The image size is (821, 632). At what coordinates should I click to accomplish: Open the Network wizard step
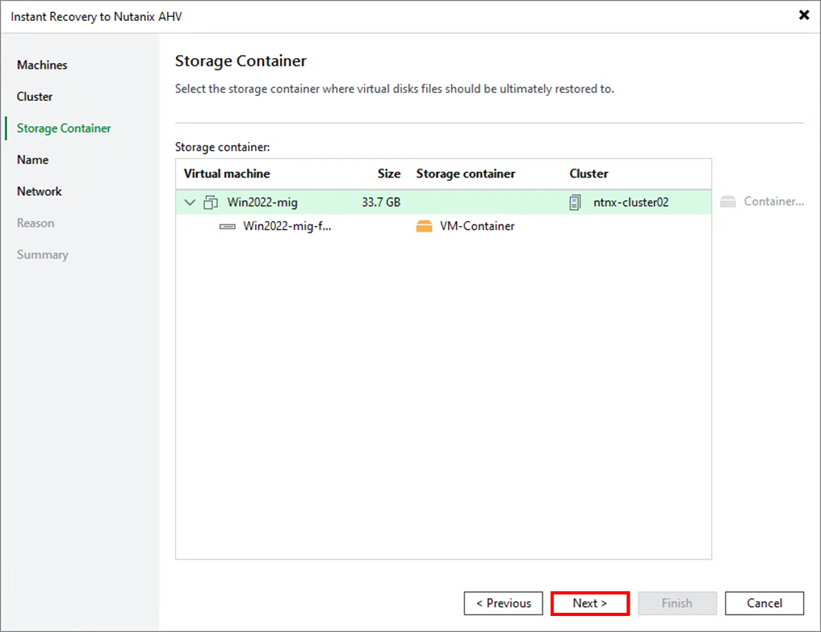(x=39, y=192)
